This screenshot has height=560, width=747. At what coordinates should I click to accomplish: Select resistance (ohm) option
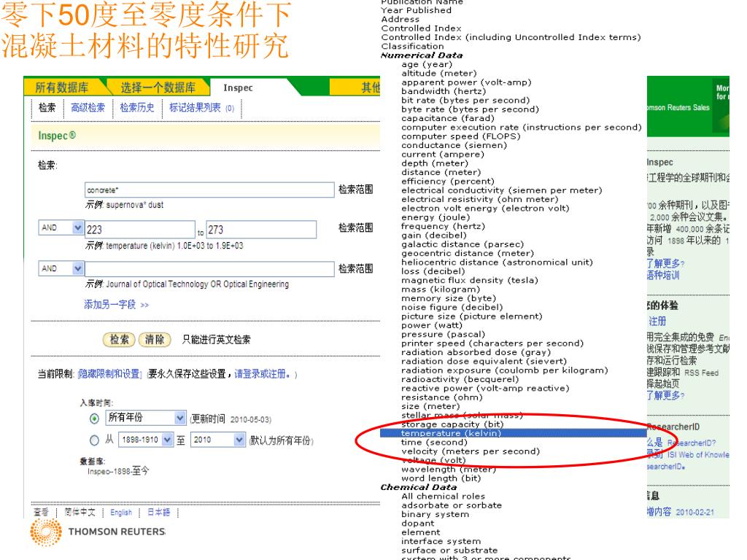(x=441, y=397)
